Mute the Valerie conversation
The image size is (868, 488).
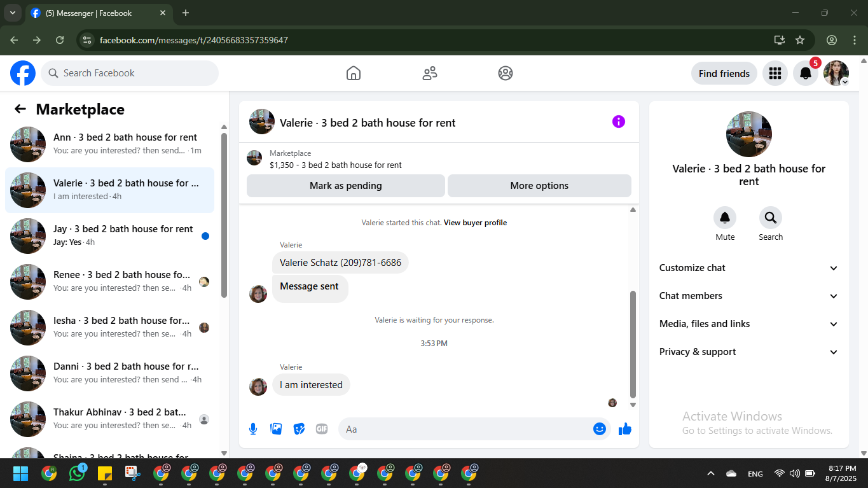click(725, 218)
